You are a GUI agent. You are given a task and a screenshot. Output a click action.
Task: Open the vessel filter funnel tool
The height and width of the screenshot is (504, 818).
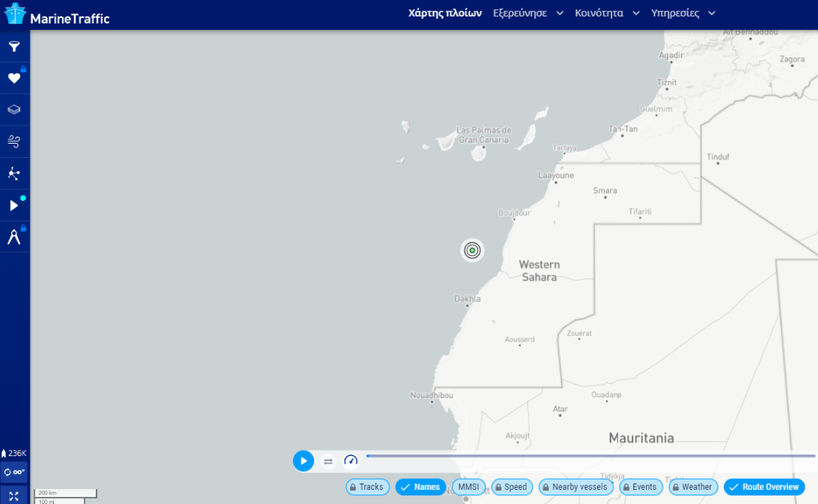point(14,46)
